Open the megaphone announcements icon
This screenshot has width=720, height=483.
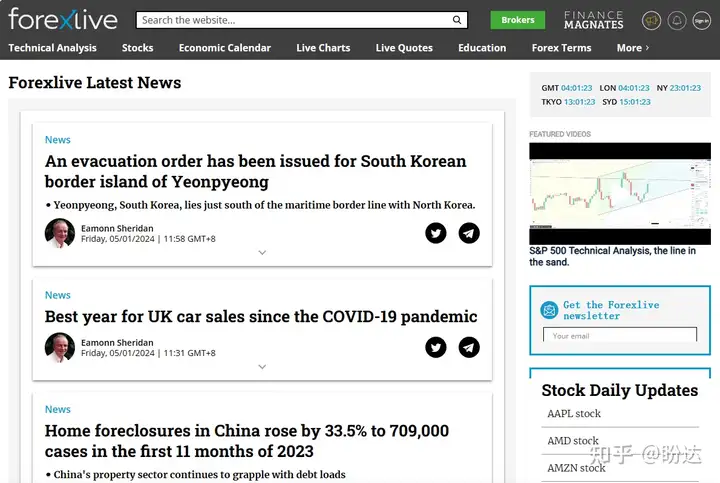[x=651, y=20]
